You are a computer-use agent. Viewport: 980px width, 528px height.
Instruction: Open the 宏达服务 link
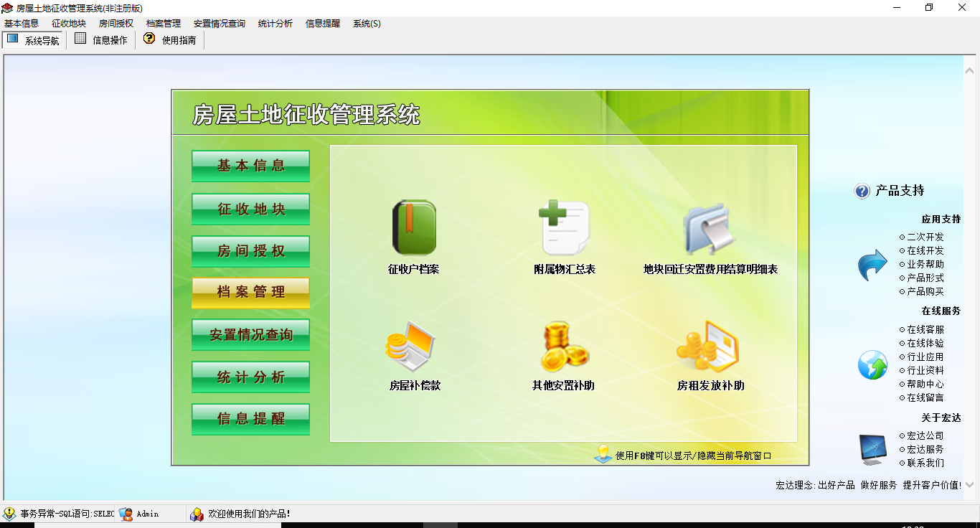coord(925,449)
